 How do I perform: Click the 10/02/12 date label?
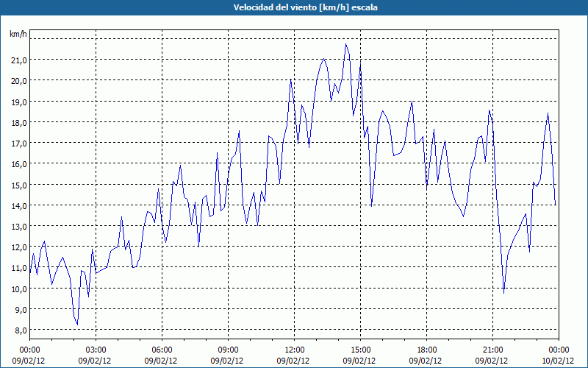(559, 361)
